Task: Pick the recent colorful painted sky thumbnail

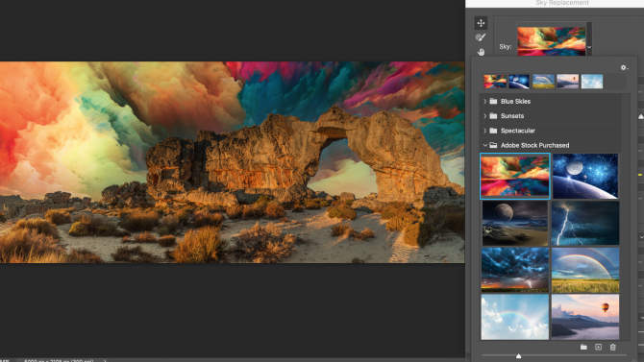Action: 495,82
